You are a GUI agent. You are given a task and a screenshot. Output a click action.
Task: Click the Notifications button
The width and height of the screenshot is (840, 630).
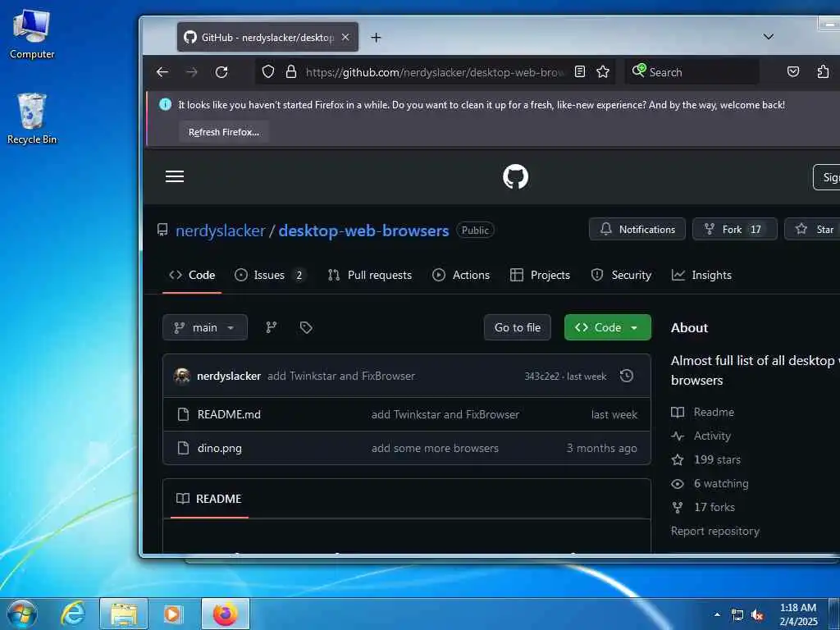point(637,230)
